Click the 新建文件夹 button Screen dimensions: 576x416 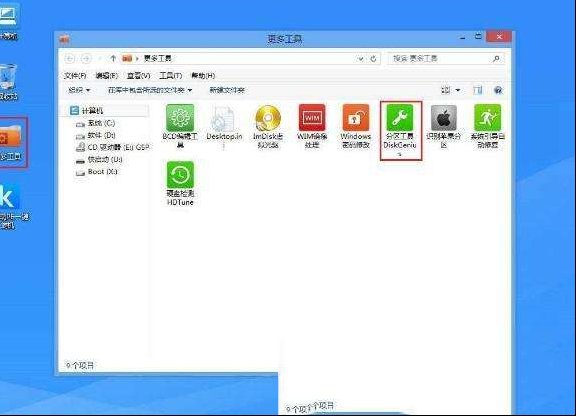point(227,90)
